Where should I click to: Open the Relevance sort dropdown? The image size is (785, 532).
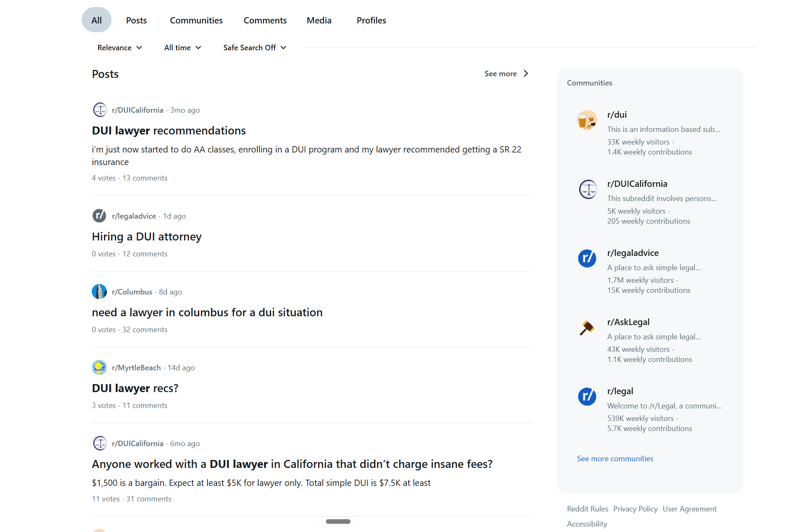point(120,48)
